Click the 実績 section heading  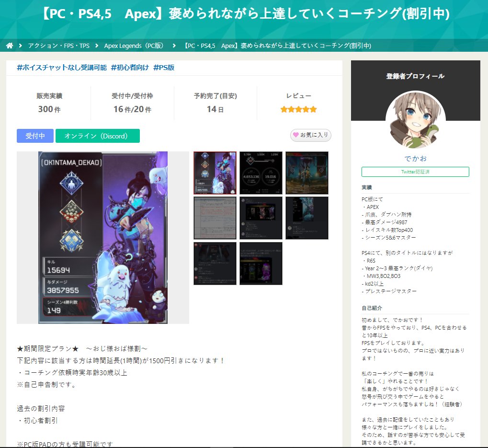pos(367,187)
